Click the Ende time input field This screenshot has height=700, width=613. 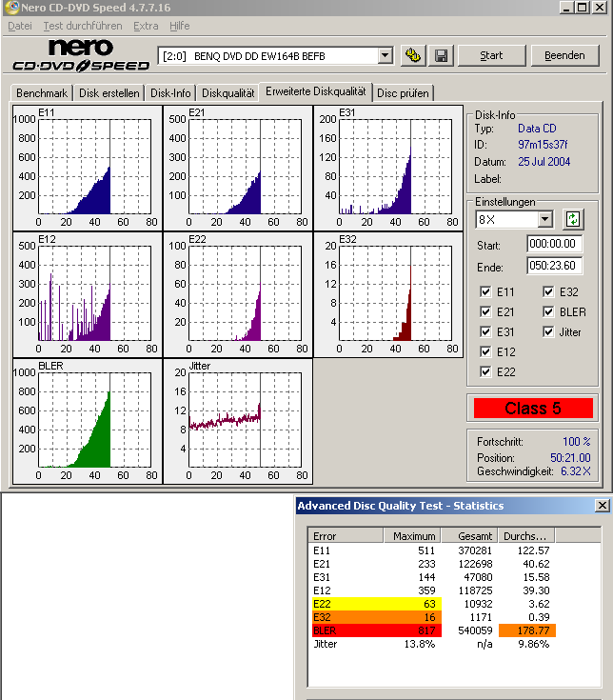pos(555,266)
